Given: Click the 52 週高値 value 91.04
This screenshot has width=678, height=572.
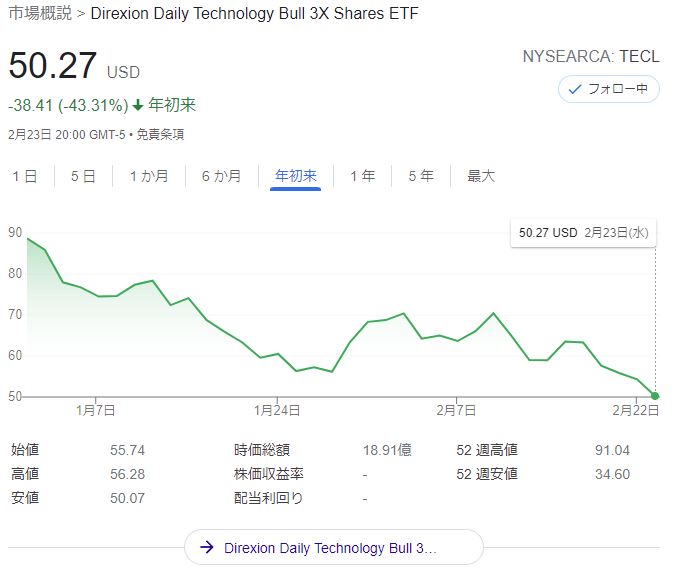Looking at the screenshot, I should (x=612, y=450).
